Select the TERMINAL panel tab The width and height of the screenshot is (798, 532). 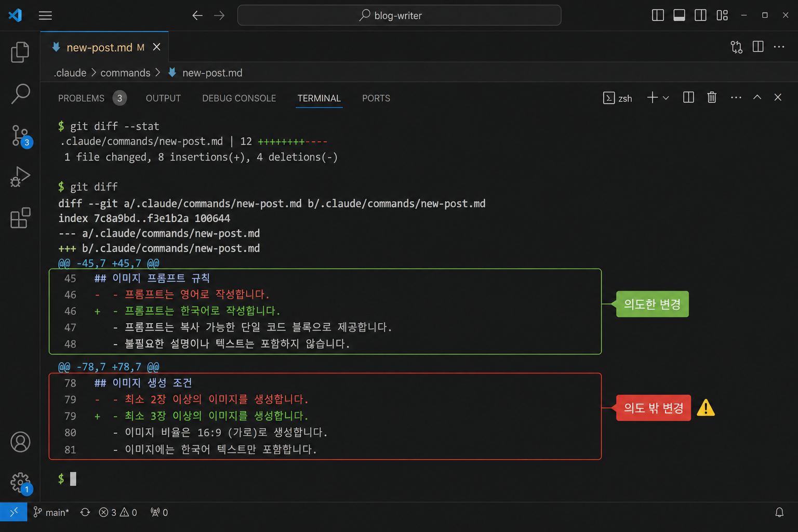pos(319,98)
